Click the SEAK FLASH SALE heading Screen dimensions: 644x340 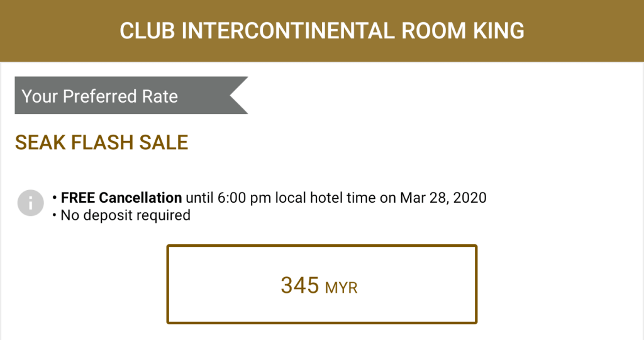click(102, 142)
